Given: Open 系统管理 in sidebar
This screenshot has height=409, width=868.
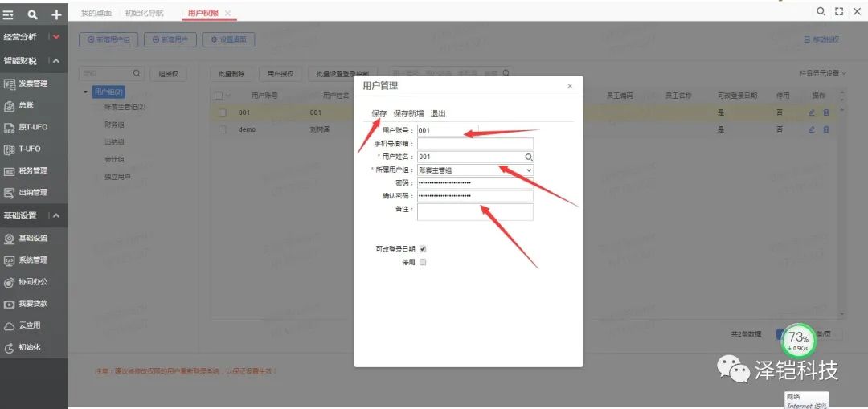Looking at the screenshot, I should coord(33,260).
